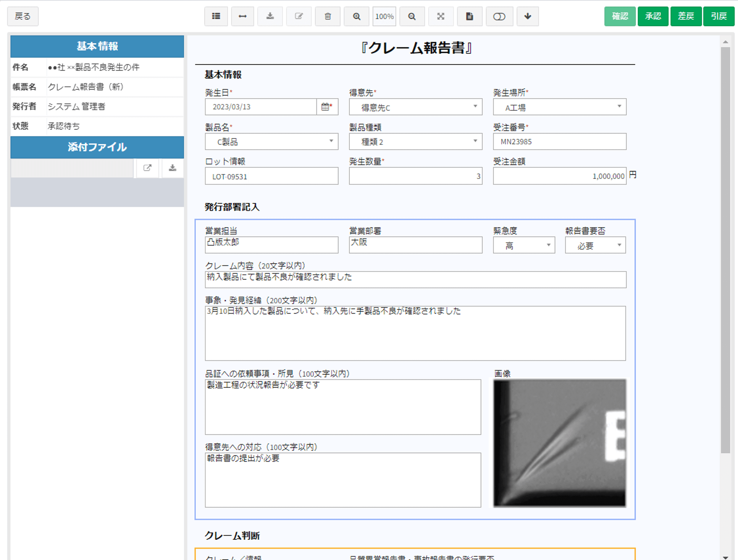Click the 件名 value ●●社 ××製品不良発生の件

pyautogui.click(x=93, y=67)
